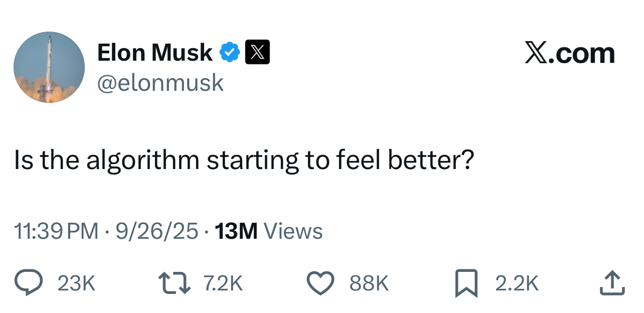Click the 13M view count number
Image resolution: width=644 pixels, height=313 pixels.
click(x=236, y=231)
